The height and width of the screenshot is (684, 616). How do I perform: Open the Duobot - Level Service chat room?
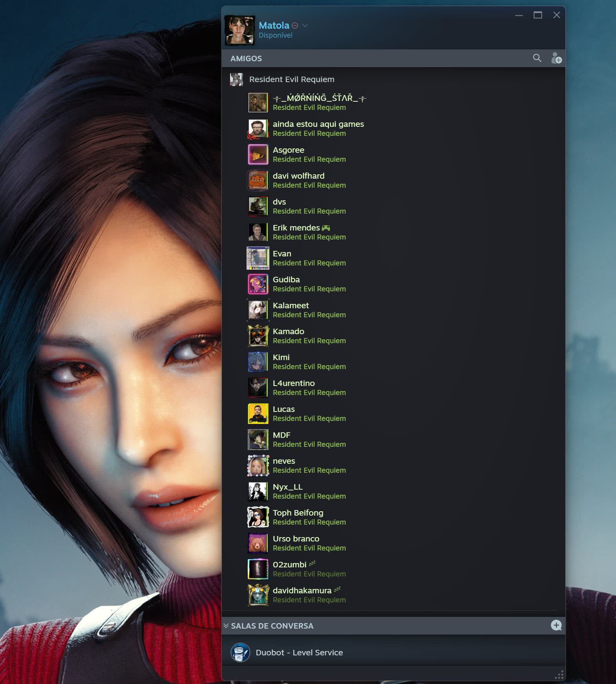(393, 652)
